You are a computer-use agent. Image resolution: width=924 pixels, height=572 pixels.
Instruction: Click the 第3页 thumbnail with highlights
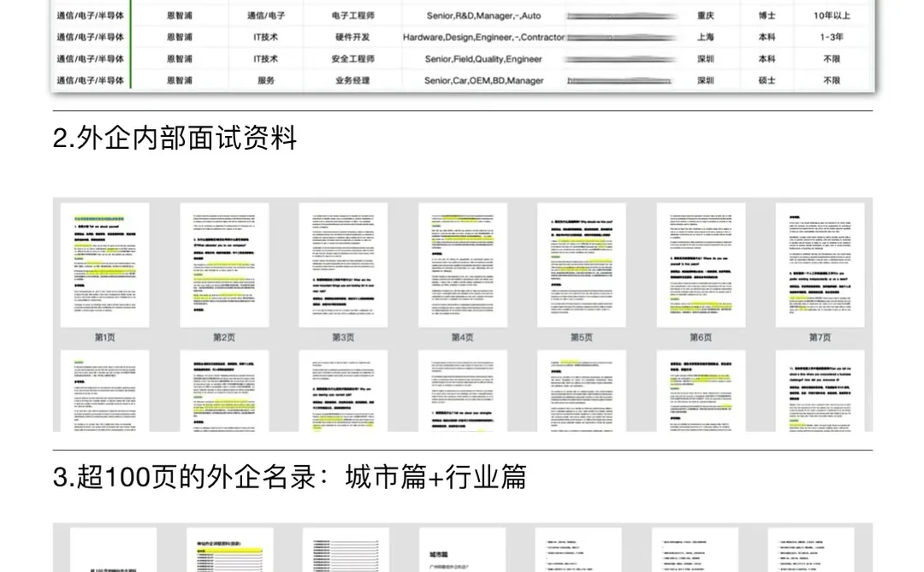[x=343, y=265]
